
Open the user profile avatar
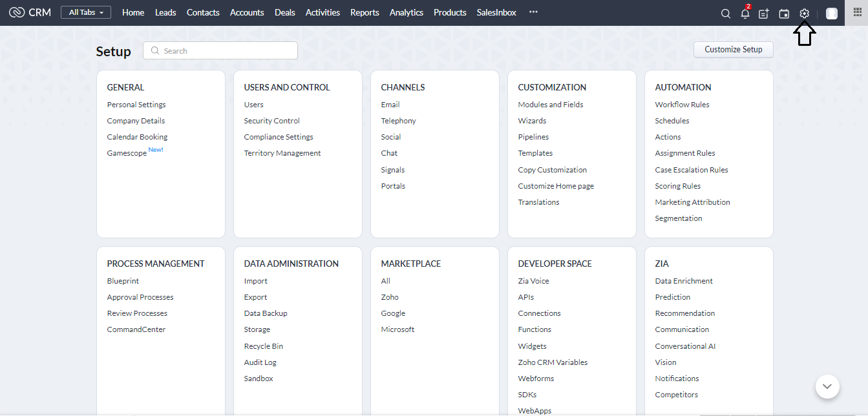(x=832, y=14)
